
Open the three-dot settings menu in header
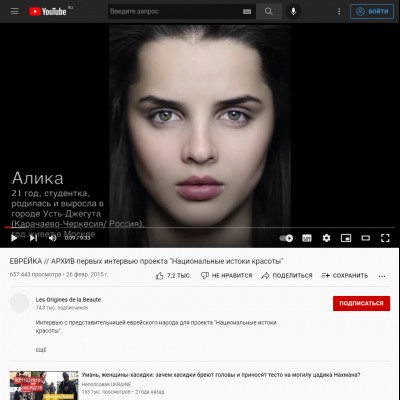(x=339, y=12)
